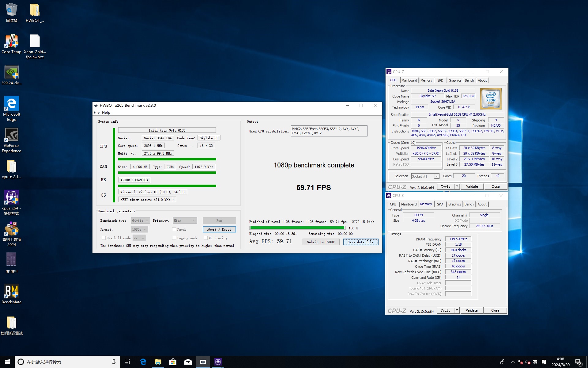Click the benchmark progress bar at 100%

click(297, 228)
